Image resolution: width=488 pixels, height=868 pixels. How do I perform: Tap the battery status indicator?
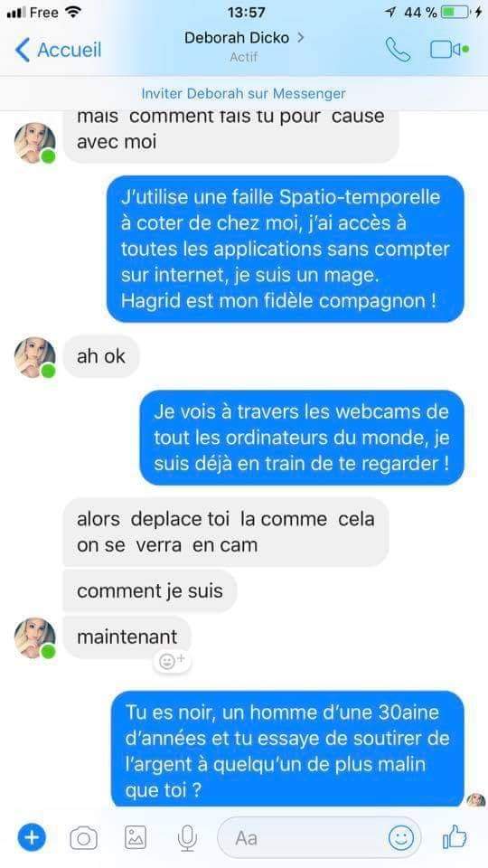click(457, 12)
